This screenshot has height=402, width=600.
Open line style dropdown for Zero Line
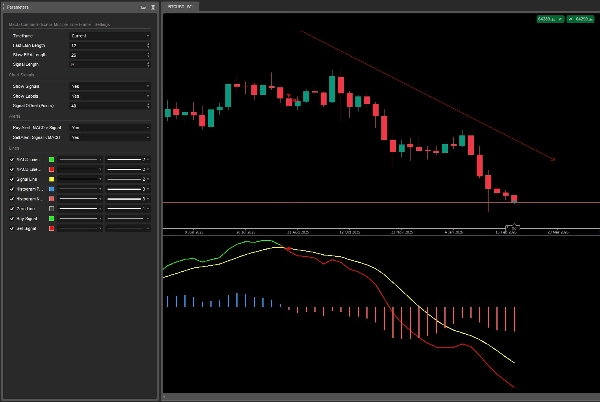[80, 209]
